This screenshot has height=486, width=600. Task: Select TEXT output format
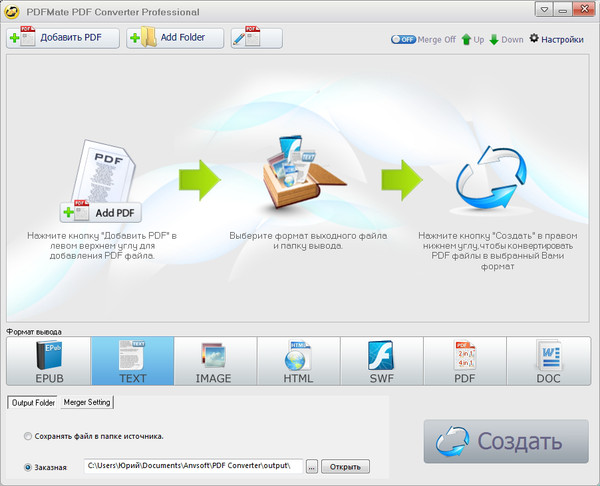coord(132,361)
